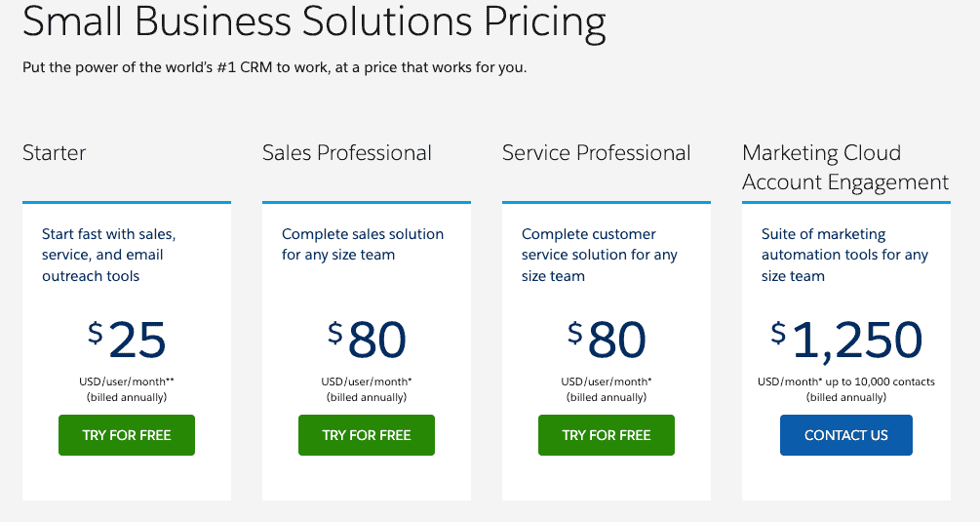Click the $25 Starter price
The height and width of the screenshot is (522, 980).
(127, 341)
